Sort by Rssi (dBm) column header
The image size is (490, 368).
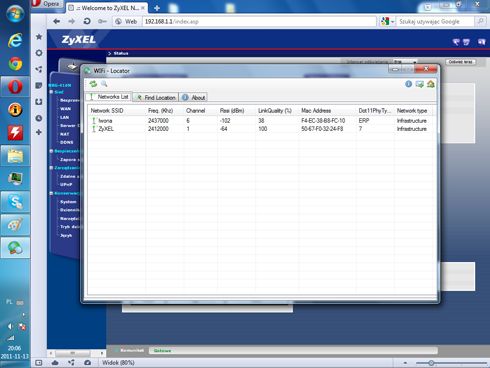pos(232,110)
